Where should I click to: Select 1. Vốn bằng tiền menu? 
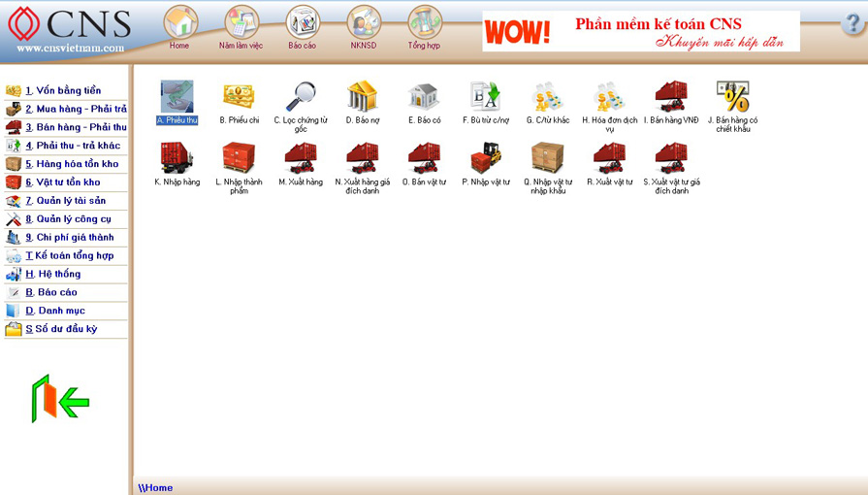pyautogui.click(x=66, y=90)
